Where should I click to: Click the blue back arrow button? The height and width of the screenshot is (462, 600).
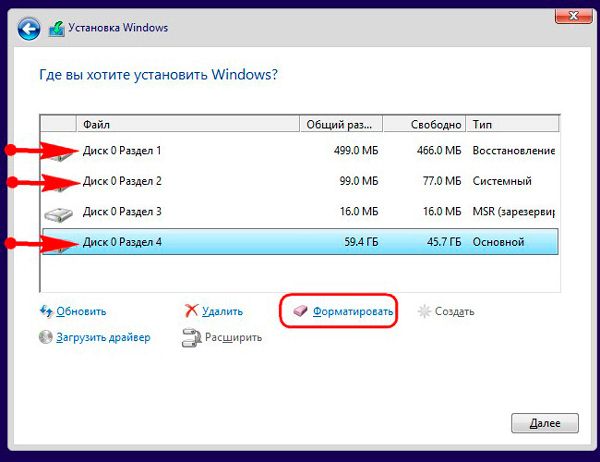tap(29, 29)
